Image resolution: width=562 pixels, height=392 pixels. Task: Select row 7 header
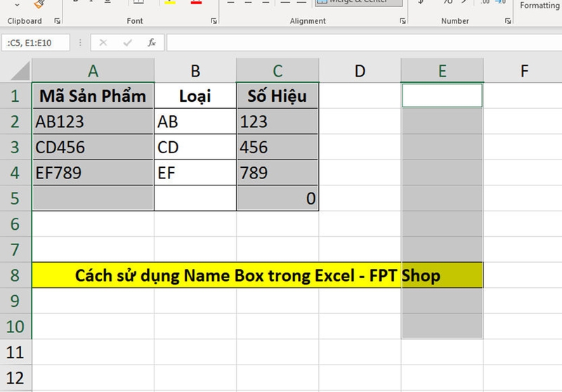(15, 249)
